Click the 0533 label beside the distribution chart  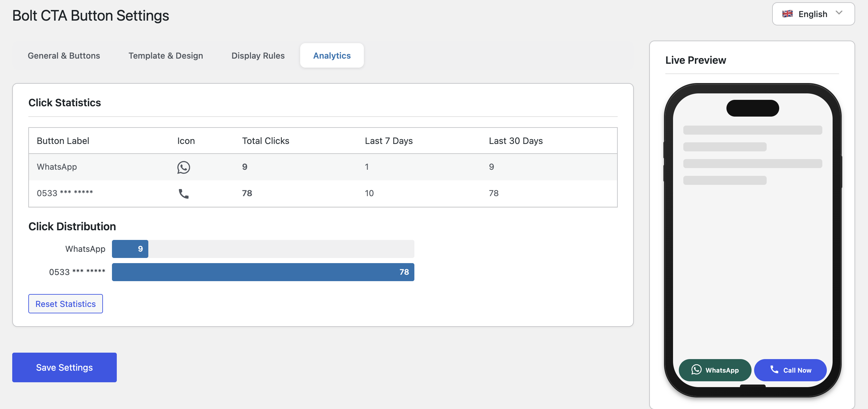tap(77, 272)
